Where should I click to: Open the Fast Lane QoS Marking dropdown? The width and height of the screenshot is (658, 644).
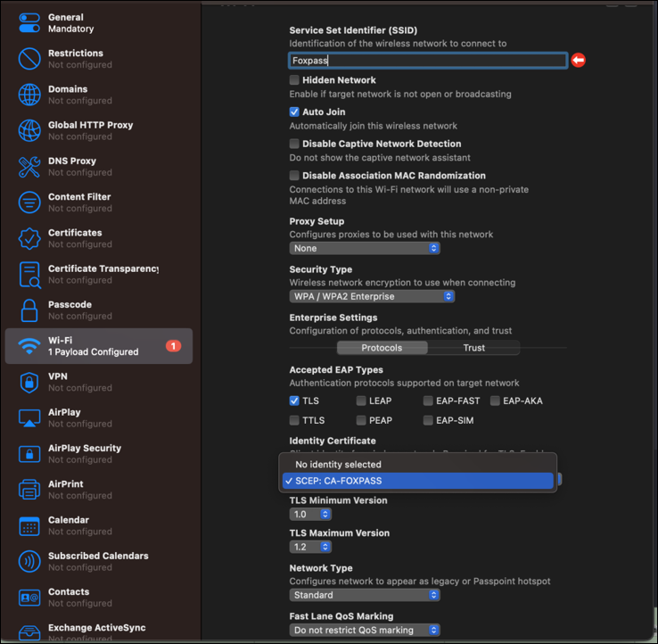pos(365,630)
